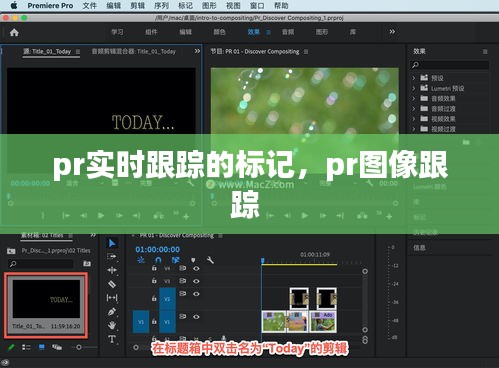499x368 pixels.
Task: Switch project panel to icon view
Action: pyautogui.click(x=42, y=347)
